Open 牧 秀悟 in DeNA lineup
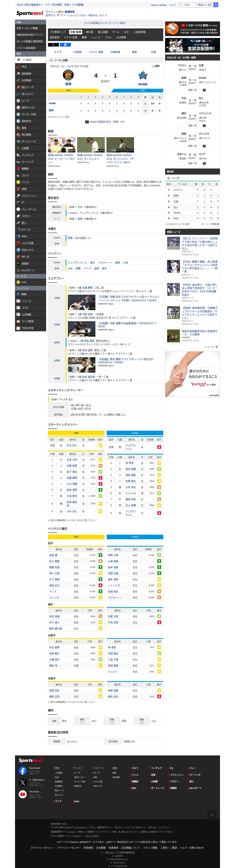 pos(129,463)
